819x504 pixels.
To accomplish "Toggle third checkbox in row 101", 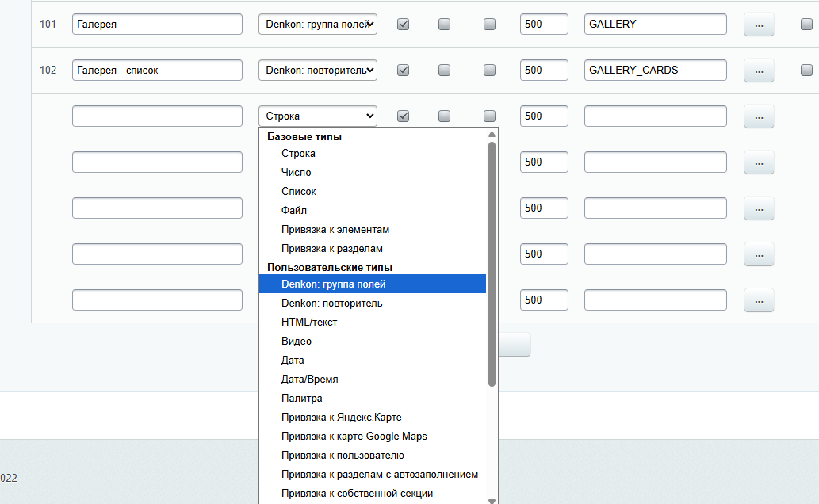I will coord(489,24).
